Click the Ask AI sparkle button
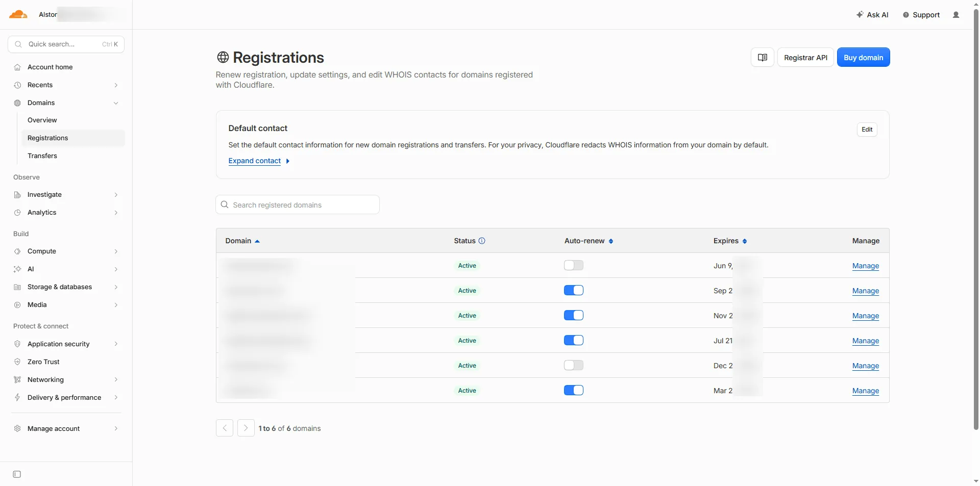The image size is (980, 486). click(x=872, y=15)
